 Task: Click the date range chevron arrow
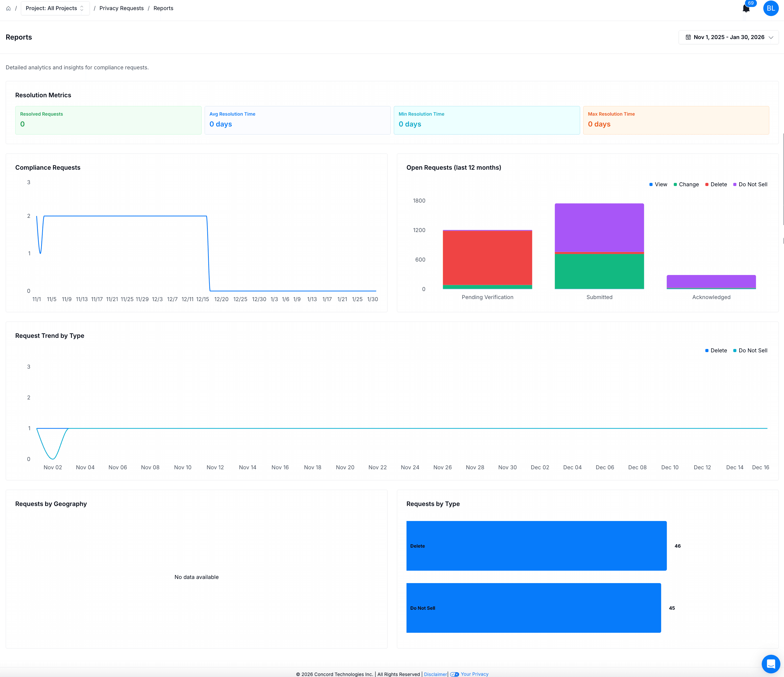tap(771, 38)
